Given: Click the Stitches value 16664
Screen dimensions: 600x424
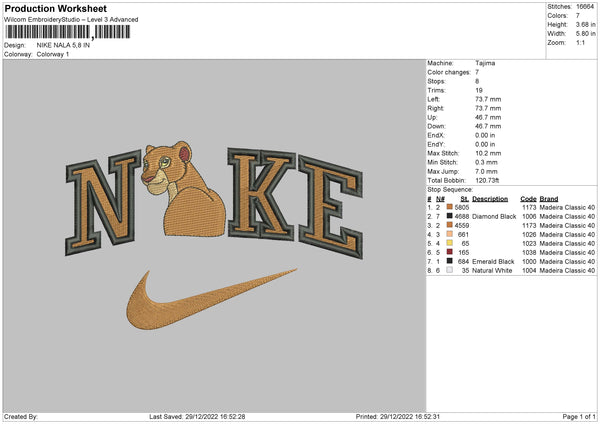Looking at the screenshot, I should 585,7.
